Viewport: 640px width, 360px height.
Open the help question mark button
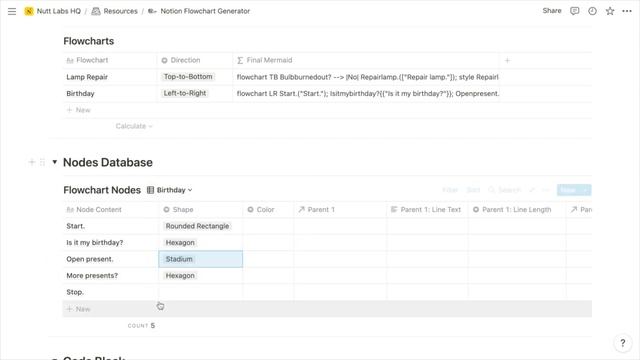click(x=622, y=343)
